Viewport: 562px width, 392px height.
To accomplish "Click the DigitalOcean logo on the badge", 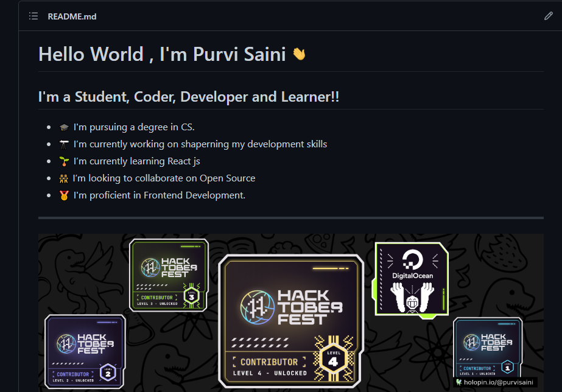I will [413, 259].
